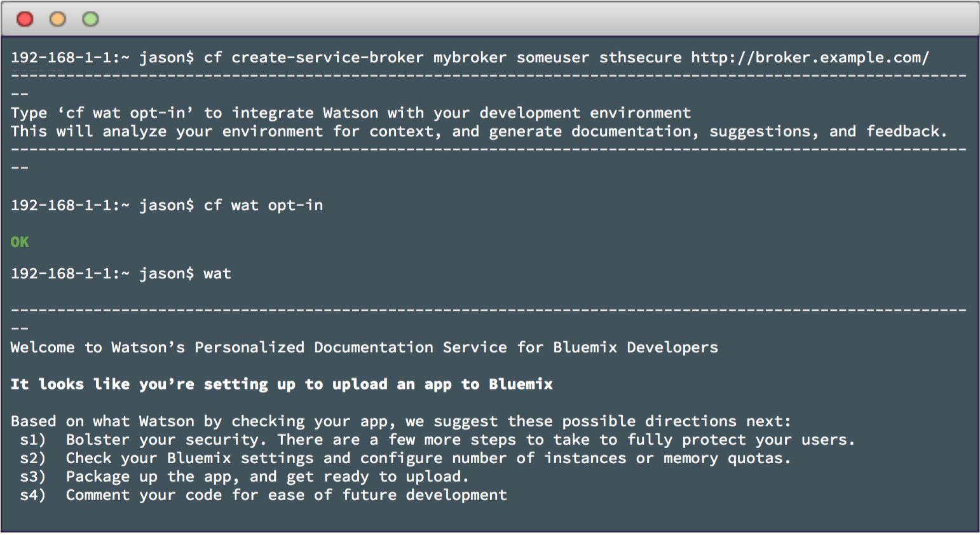Viewport: 980px width, 535px height.
Task: Click the Welcome to Watson's Personalized Documentation line
Action: pos(364,348)
